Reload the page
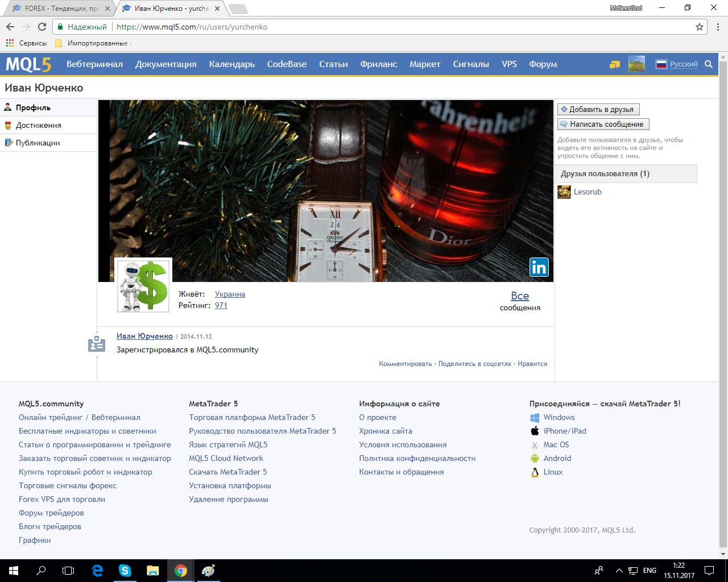 pos(42,27)
